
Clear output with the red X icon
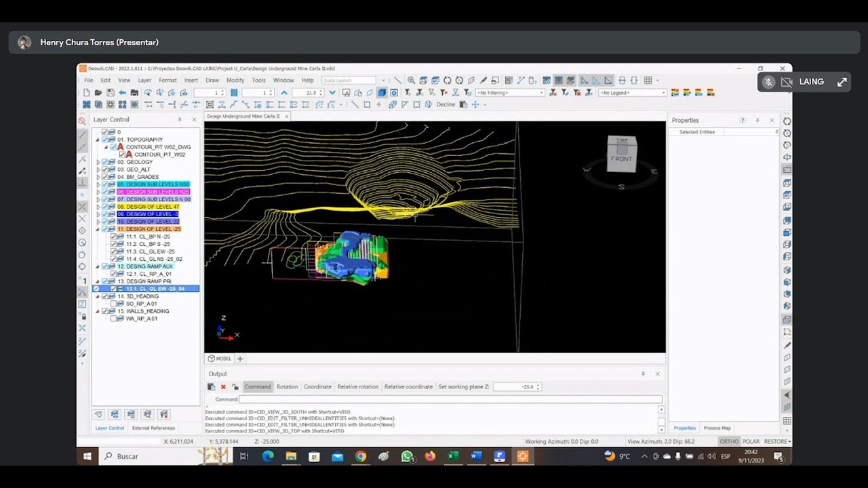pyautogui.click(x=223, y=387)
